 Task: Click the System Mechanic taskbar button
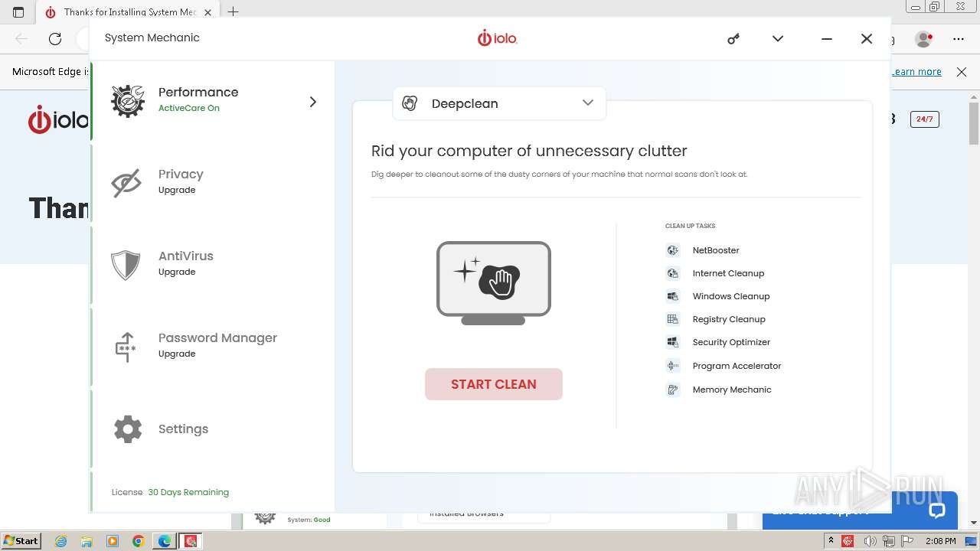point(191,541)
